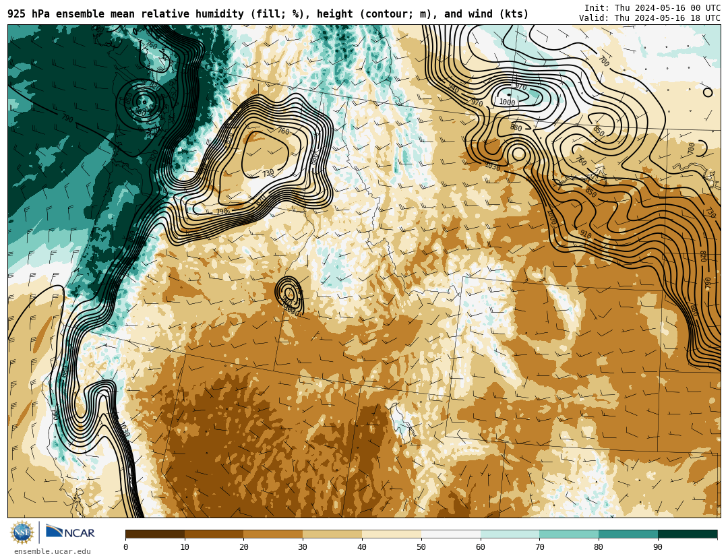
Task: Click the colorbar tick label 70
Action: [539, 547]
